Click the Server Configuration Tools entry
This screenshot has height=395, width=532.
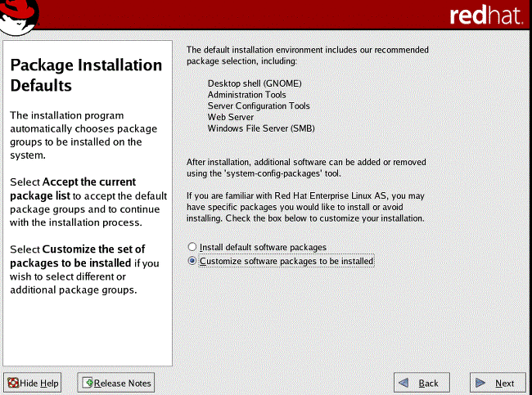[259, 105]
